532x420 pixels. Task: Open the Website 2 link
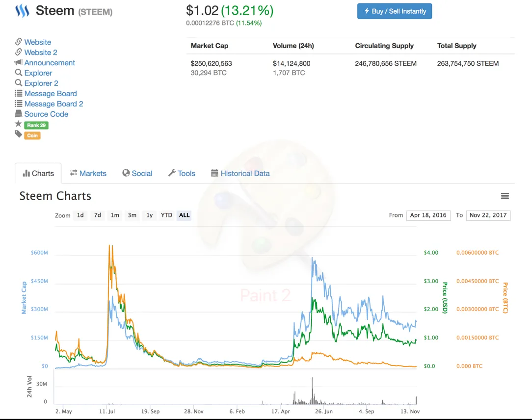41,52
